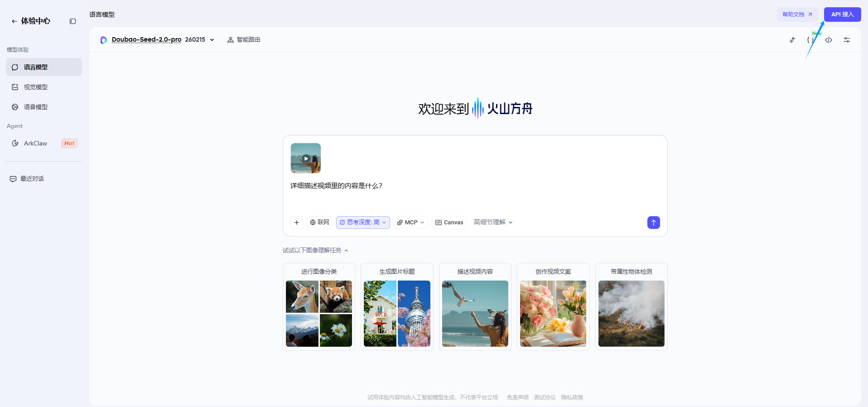Click the back arrow beside 体验中心
Image resolution: width=868 pixels, height=407 pixels.
(14, 21)
